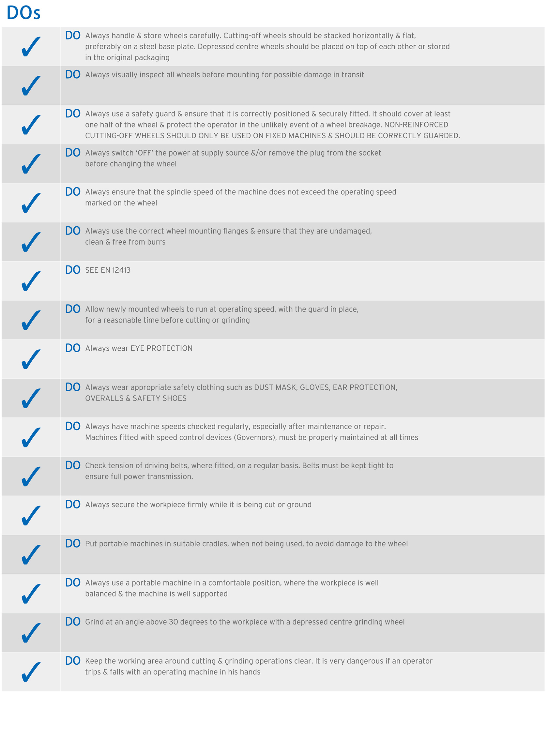This screenshot has height=756, width=548.
Task: Click the checkmark for machine speeds checked regularly
Action: (31, 437)
